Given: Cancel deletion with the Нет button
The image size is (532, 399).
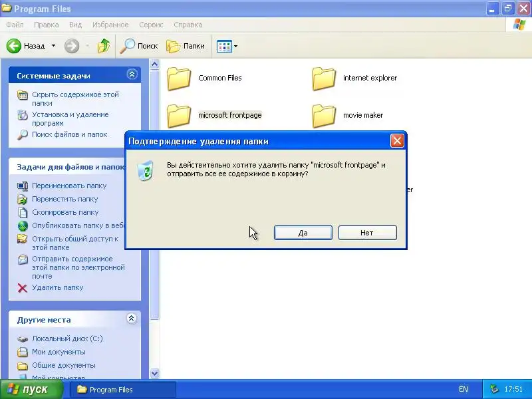Looking at the screenshot, I should pyautogui.click(x=368, y=233).
